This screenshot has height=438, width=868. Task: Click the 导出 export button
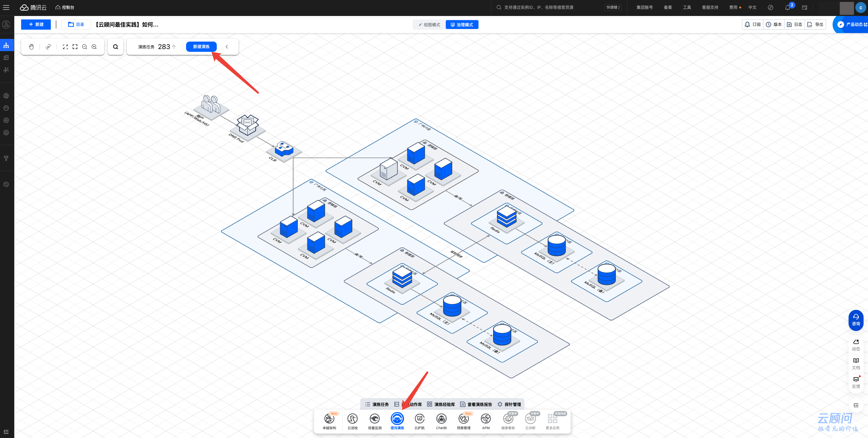point(816,25)
